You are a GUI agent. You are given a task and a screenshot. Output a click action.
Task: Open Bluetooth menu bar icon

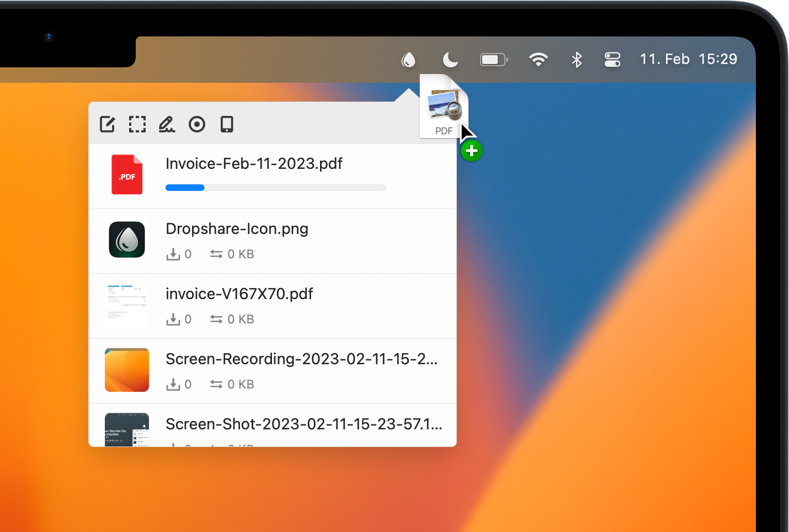[x=577, y=60]
